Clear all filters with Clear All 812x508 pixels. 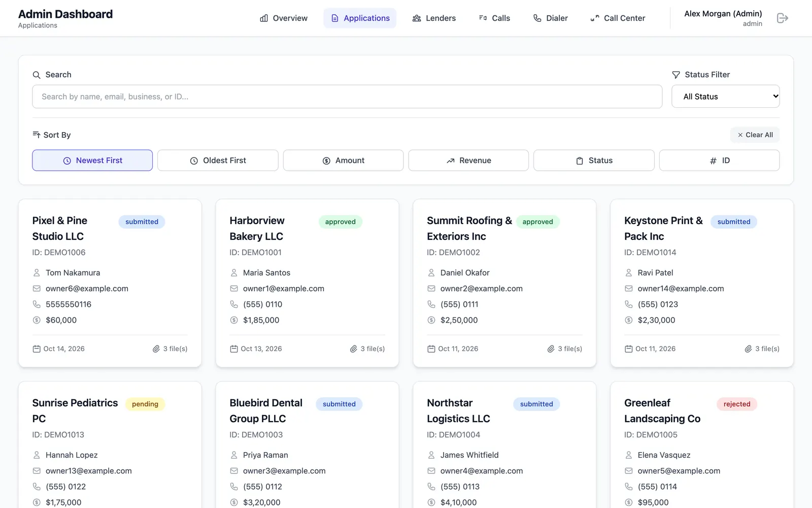pyautogui.click(x=755, y=135)
